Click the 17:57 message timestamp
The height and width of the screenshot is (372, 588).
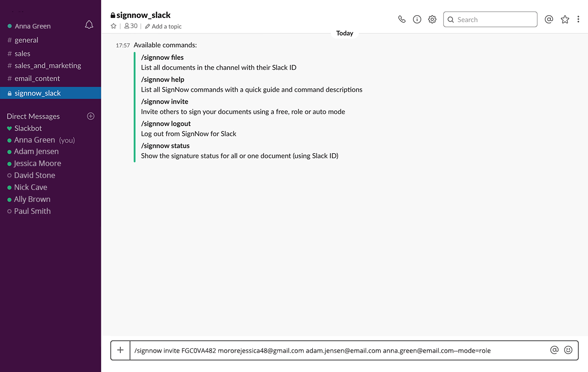click(x=123, y=46)
